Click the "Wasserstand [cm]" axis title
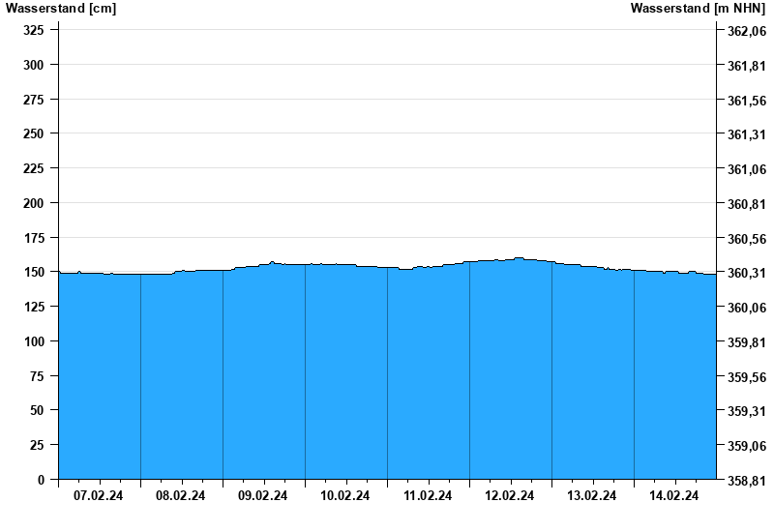Viewport: 774px width, 532px height. coord(61,9)
